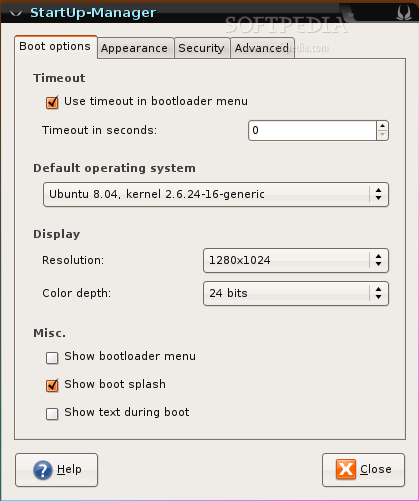Open the Security tab
Screen dimensions: 419x501
click(x=202, y=48)
